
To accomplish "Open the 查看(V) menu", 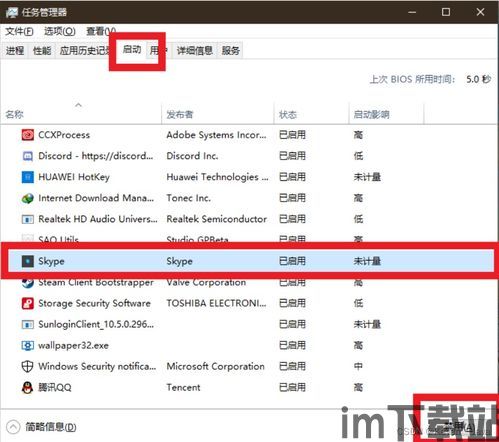I will (x=101, y=31).
